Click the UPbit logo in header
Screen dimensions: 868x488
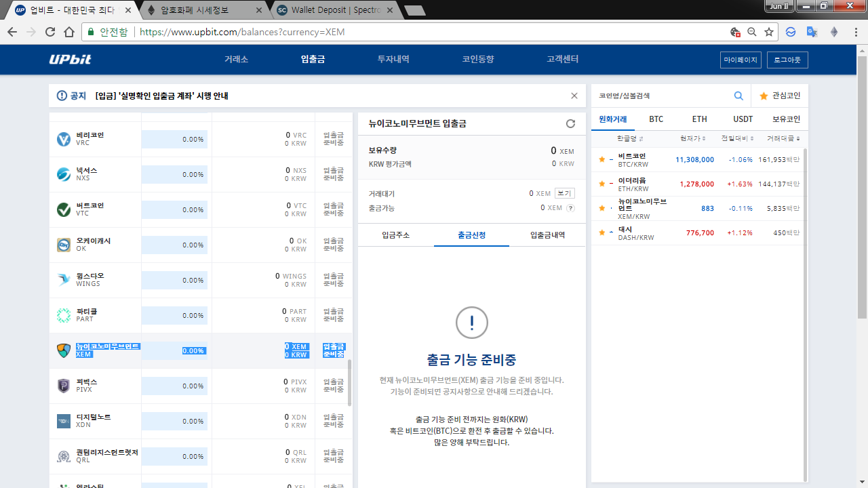tap(70, 60)
